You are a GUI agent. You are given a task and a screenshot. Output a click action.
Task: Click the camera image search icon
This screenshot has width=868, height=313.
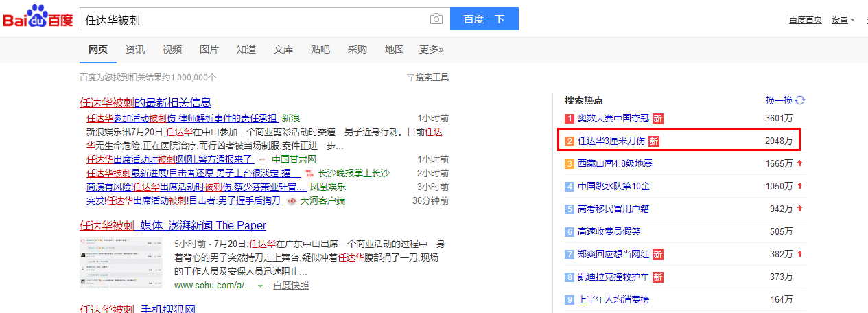pos(436,19)
